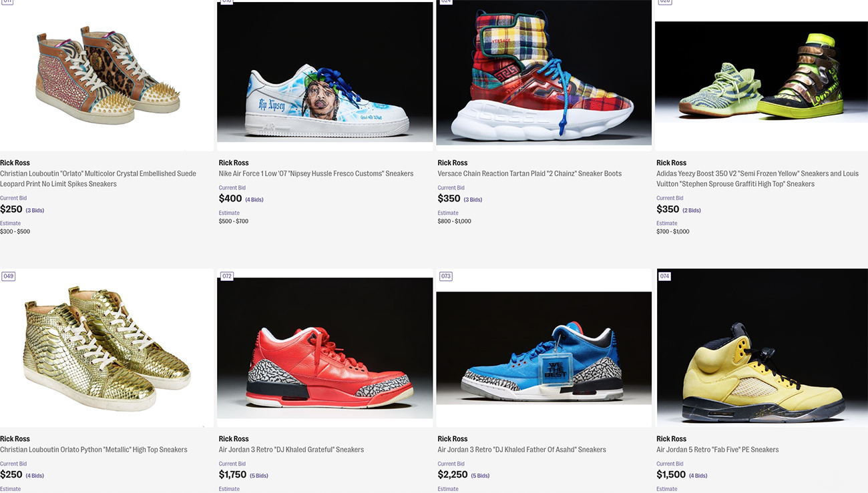Click lot number badge 073

click(x=446, y=276)
